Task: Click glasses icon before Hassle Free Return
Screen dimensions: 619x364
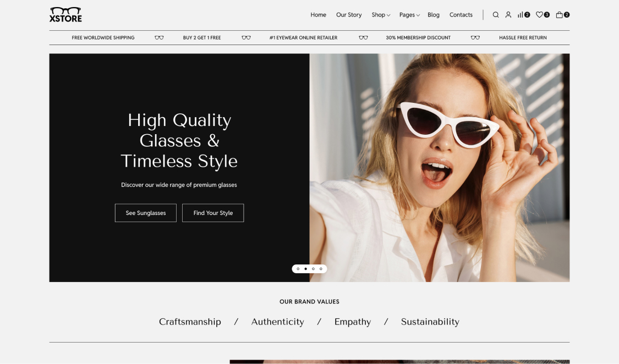Action: click(x=475, y=38)
